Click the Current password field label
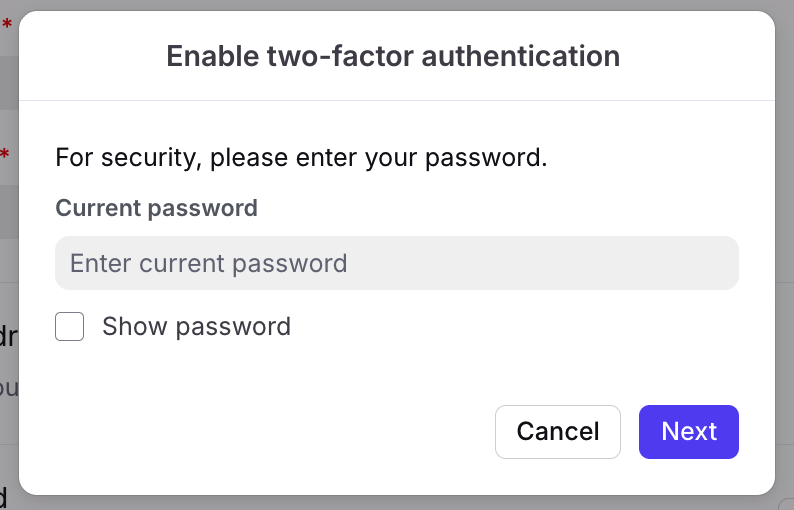794x510 pixels. (x=156, y=208)
